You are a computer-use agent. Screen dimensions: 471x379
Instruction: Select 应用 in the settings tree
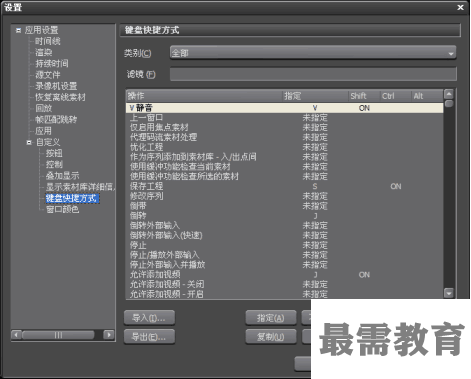44,131
